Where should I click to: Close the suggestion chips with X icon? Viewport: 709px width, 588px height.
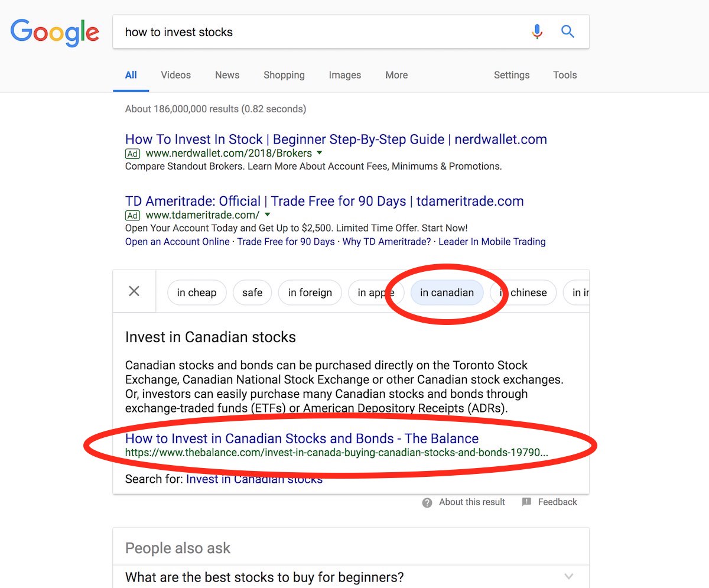pos(134,291)
